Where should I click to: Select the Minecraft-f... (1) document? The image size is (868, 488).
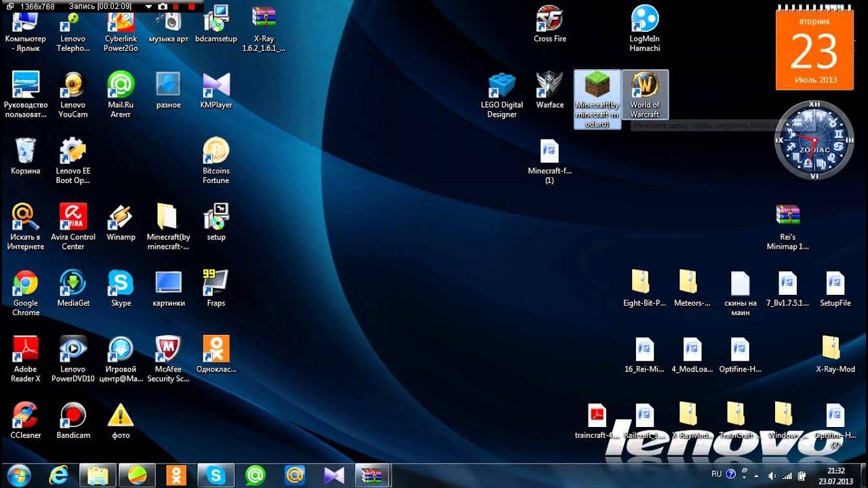549,161
